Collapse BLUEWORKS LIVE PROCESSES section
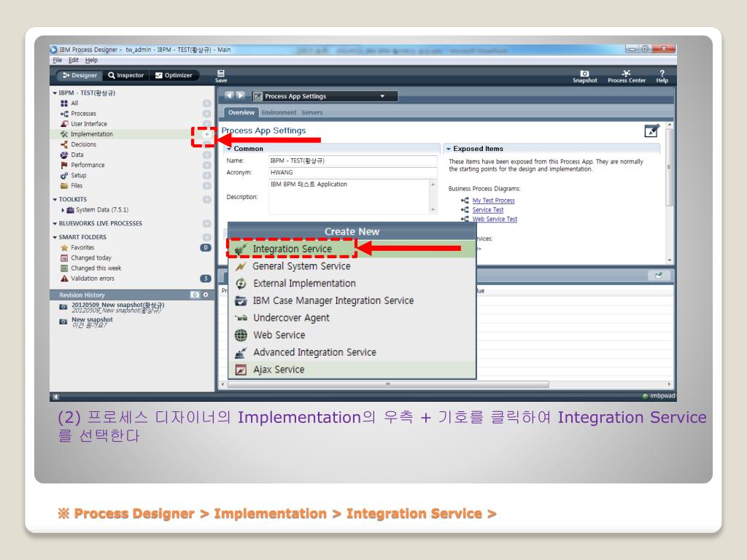Viewport: 747px width, 560px height. tap(54, 223)
